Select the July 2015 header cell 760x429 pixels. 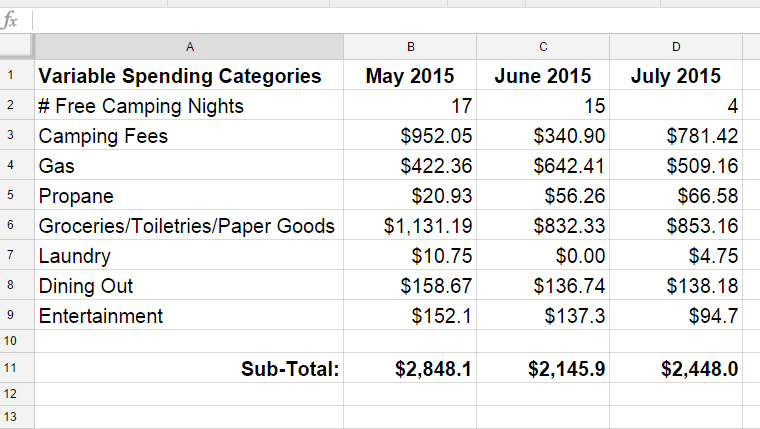click(x=676, y=75)
